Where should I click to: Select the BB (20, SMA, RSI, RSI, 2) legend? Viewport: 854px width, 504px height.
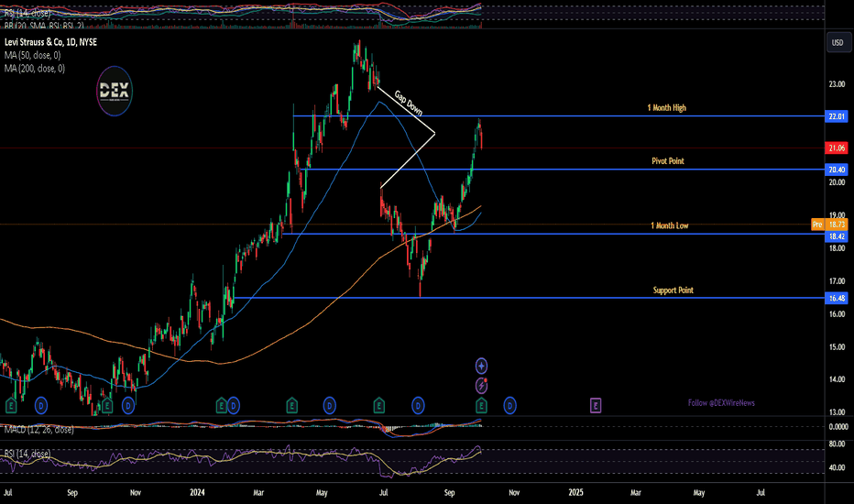pos(44,26)
